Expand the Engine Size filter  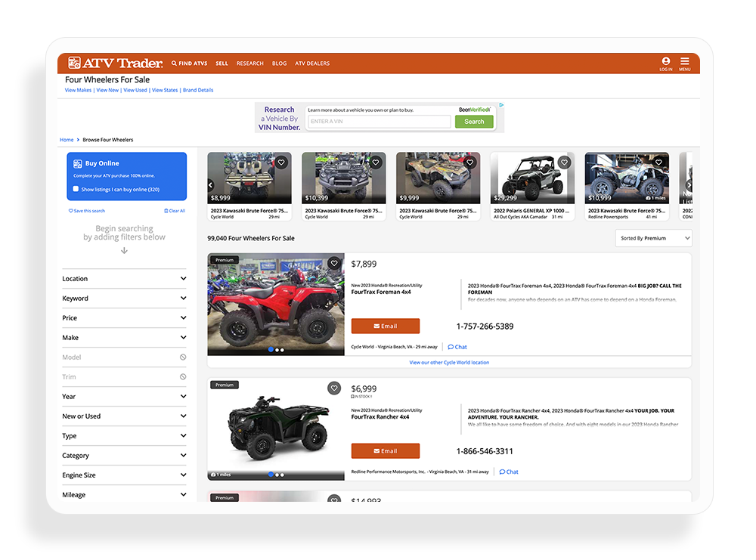[124, 475]
